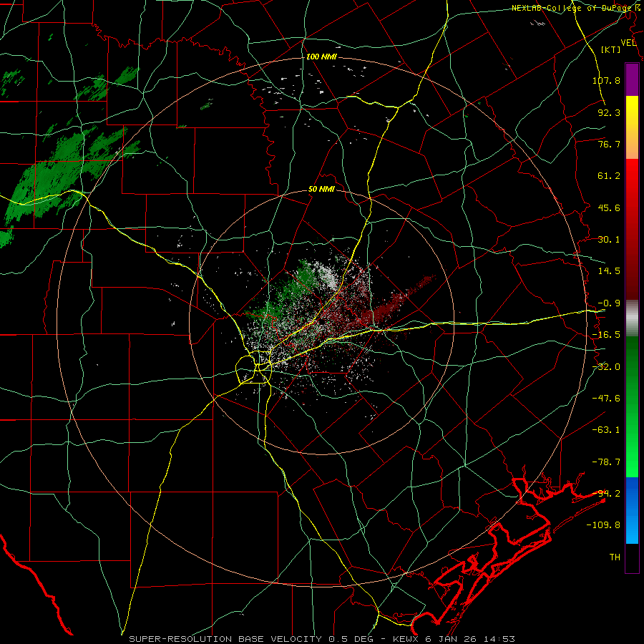
Task: Click the 100 NMI range ring label
Action: (321, 57)
